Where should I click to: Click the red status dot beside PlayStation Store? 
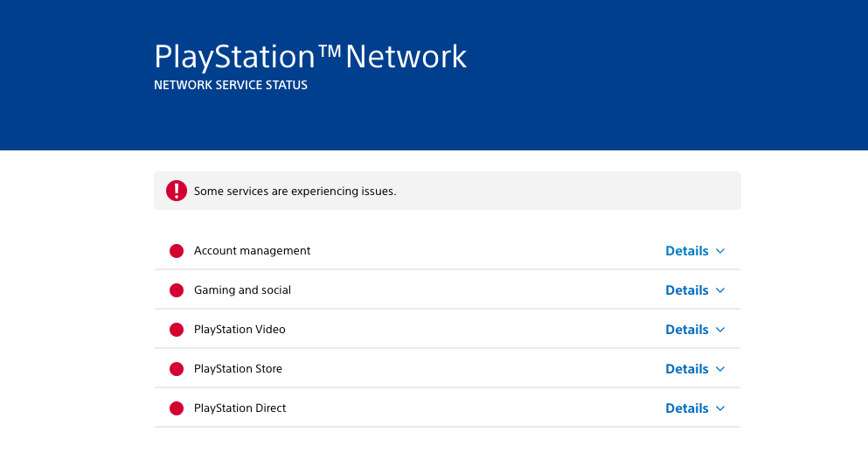pyautogui.click(x=177, y=369)
